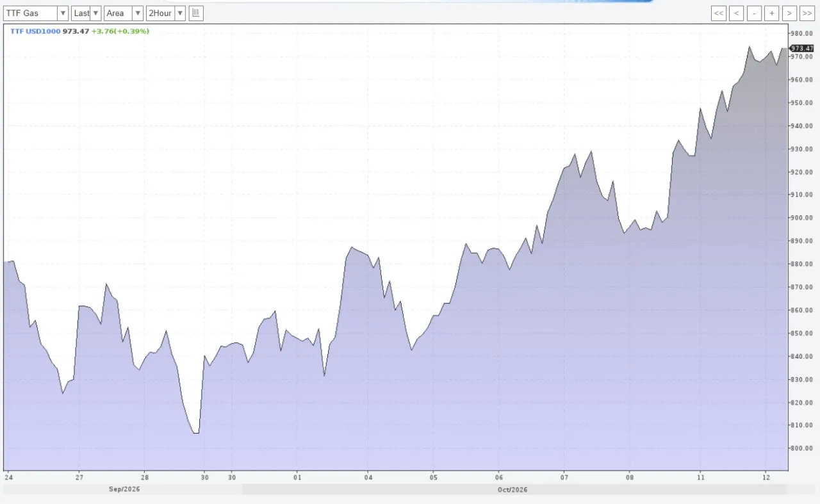Click the 973.47 current price tag
820x504 pixels.
click(801, 48)
